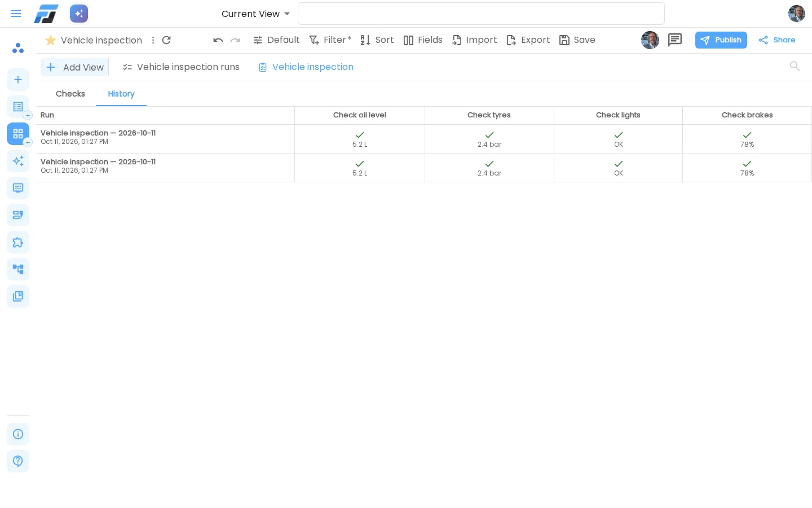The height and width of the screenshot is (508, 812).
Task: Open the hamburger main menu
Action: coord(16,14)
